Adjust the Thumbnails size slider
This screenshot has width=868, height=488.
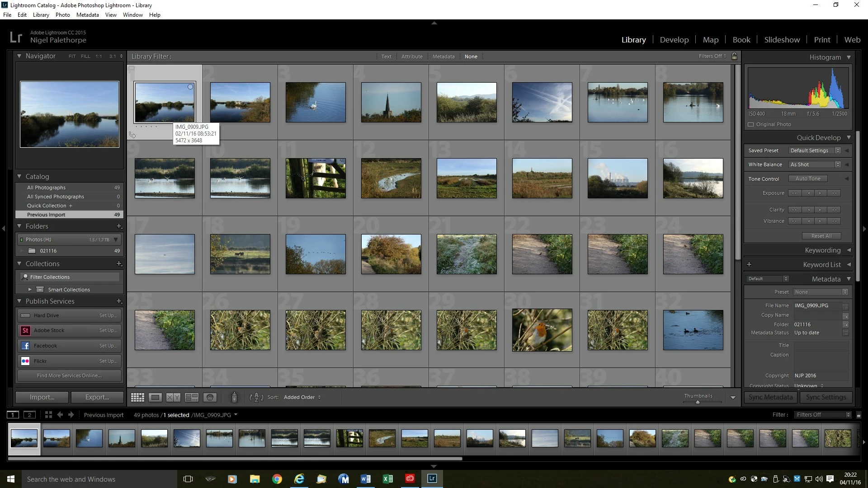(x=698, y=402)
